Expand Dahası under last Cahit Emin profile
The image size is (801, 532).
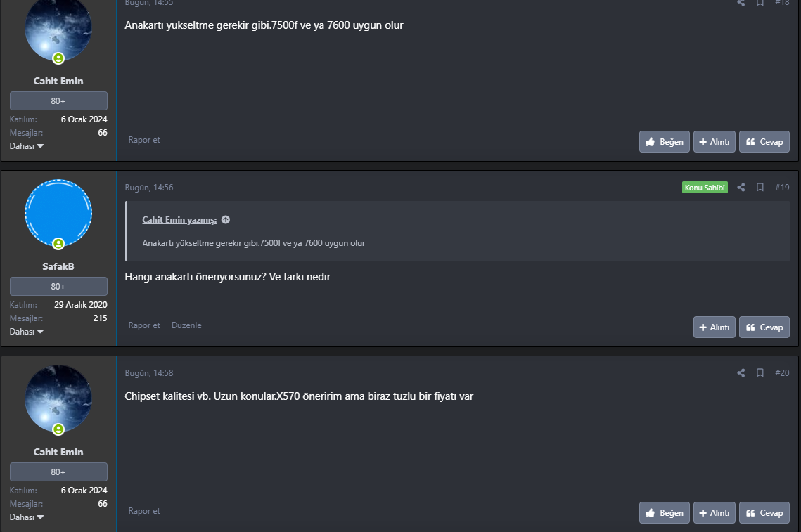(27, 517)
